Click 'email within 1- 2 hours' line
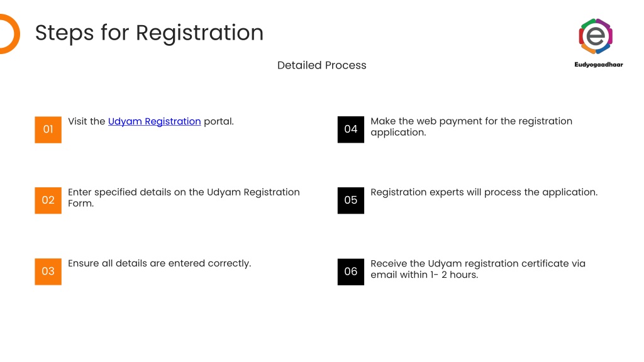644x362 pixels. (425, 275)
